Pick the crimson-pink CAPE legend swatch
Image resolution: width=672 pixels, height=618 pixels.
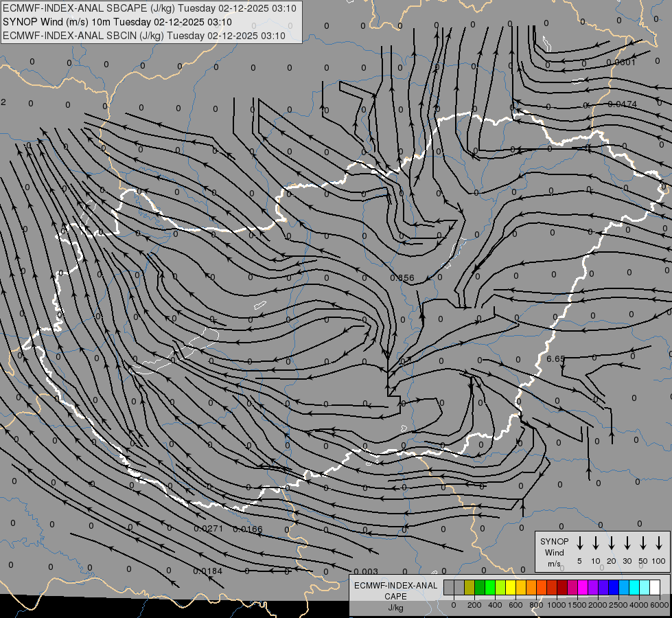tap(572, 587)
